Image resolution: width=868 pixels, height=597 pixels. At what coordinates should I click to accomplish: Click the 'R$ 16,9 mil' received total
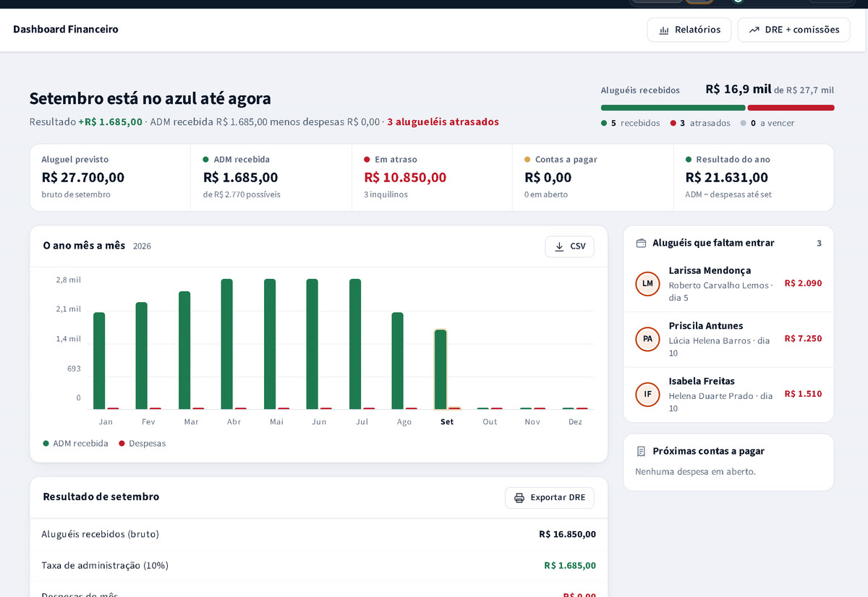738,90
